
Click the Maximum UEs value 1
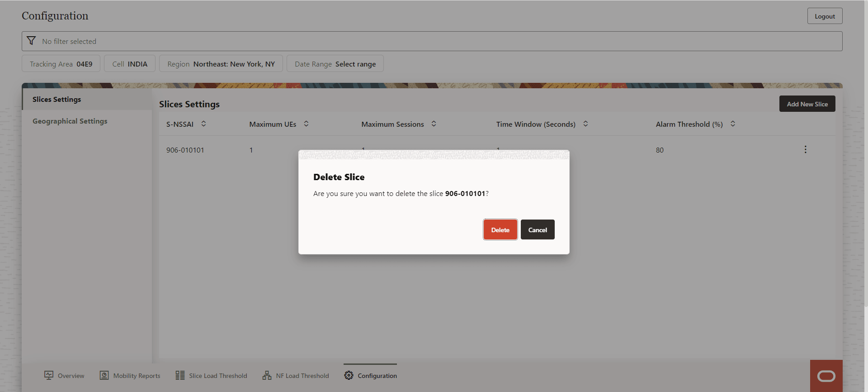[251, 150]
